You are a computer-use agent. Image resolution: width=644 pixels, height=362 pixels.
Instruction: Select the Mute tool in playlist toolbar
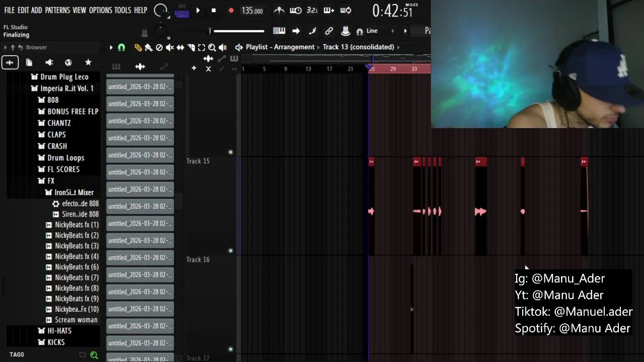(170, 47)
